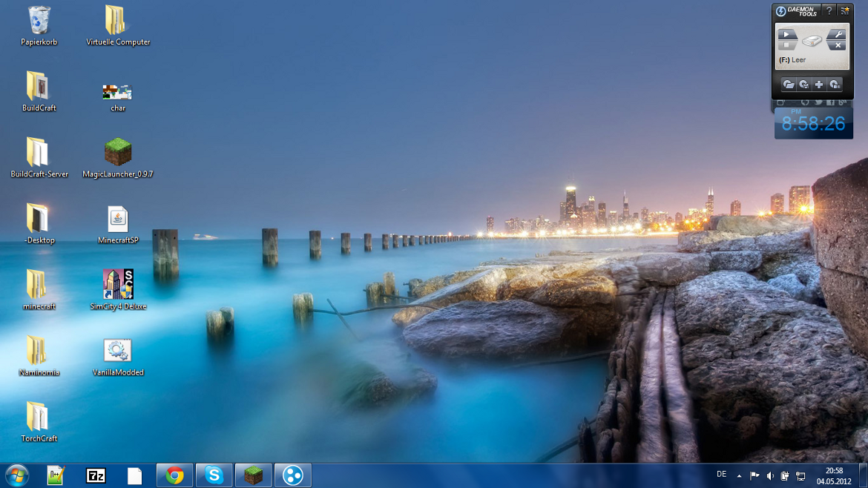
Task: Click the Daemon Tools help question mark
Action: click(x=829, y=11)
